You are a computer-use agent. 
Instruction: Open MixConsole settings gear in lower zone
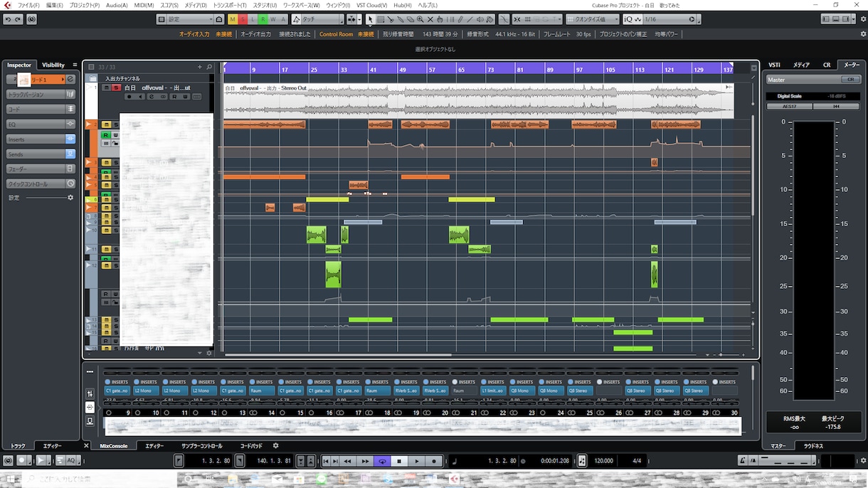click(276, 446)
